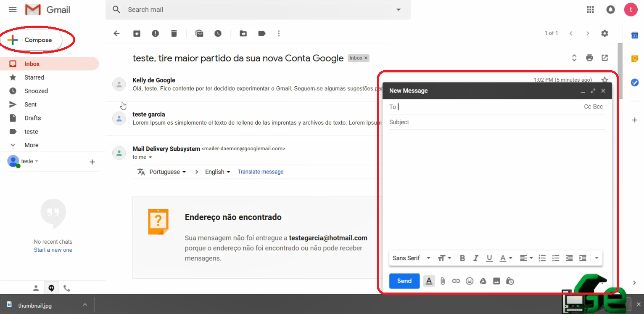Open conversation in new window
The width and height of the screenshot is (644, 314).
point(605,58)
